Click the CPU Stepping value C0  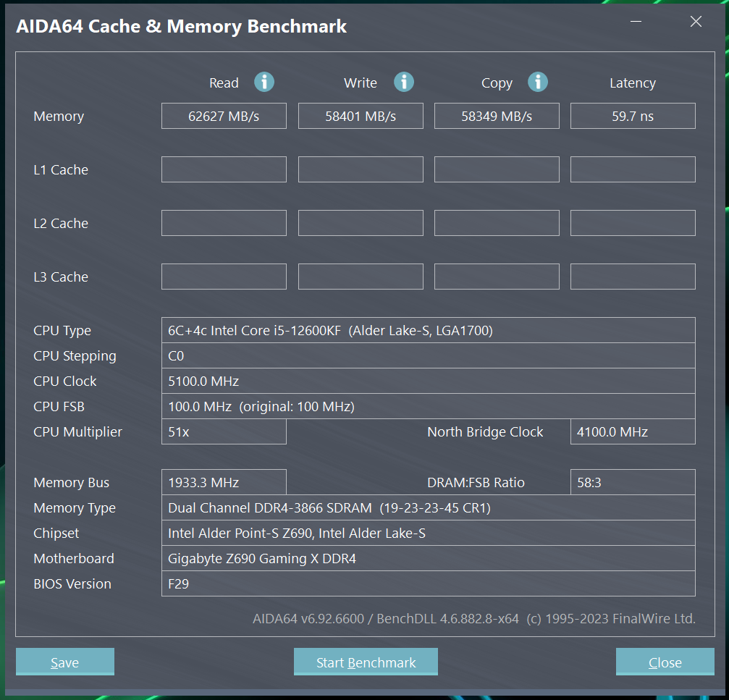click(428, 355)
